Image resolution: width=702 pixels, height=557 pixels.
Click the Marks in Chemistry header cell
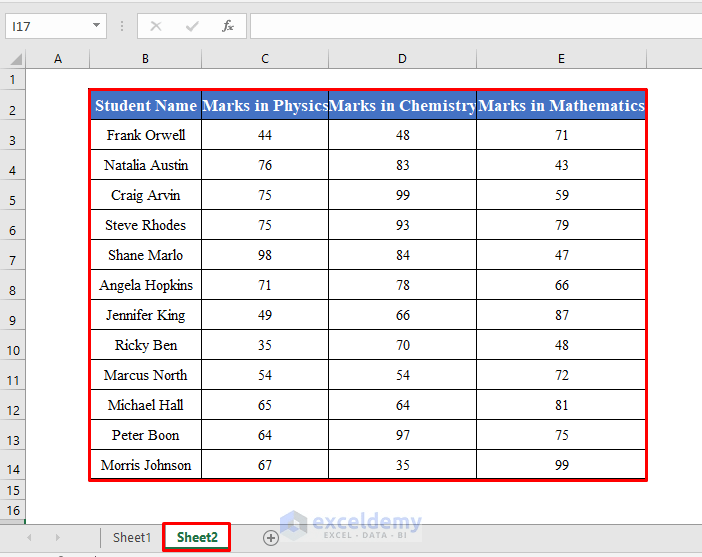click(402, 105)
